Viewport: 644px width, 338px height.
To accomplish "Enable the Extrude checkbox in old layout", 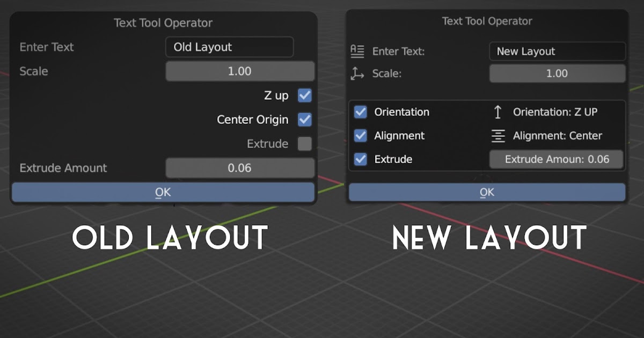I will pos(304,143).
